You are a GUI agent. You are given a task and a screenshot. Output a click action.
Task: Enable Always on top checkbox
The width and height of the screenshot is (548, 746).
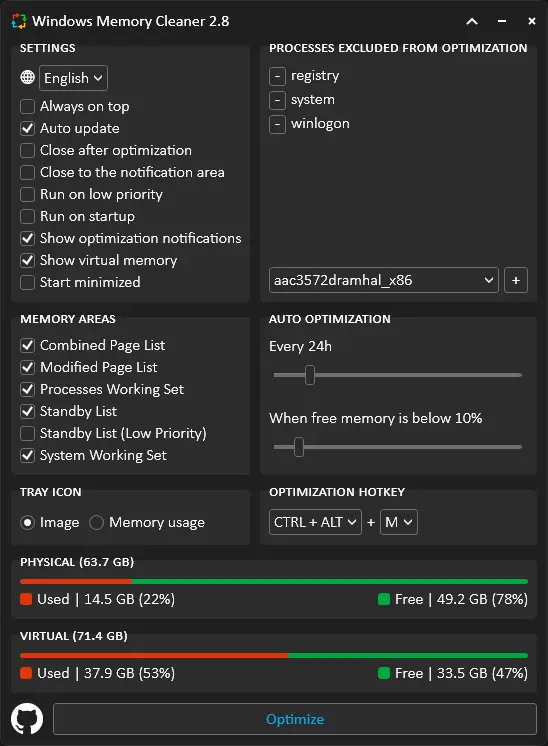click(28, 107)
